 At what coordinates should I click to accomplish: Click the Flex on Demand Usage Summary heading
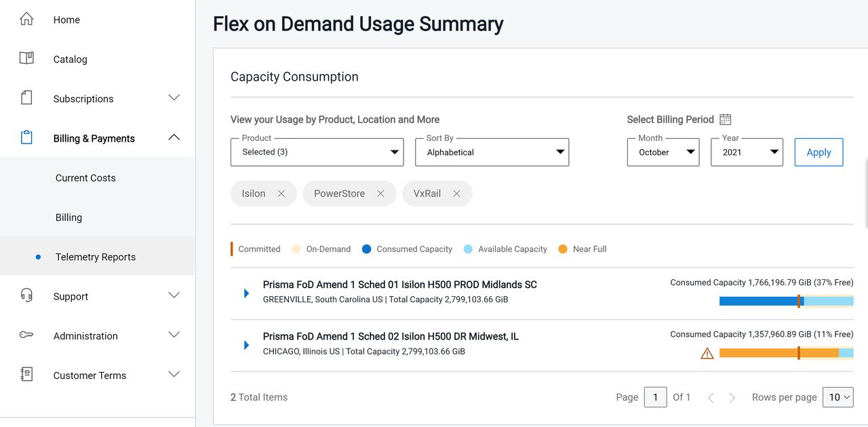pyautogui.click(x=358, y=24)
